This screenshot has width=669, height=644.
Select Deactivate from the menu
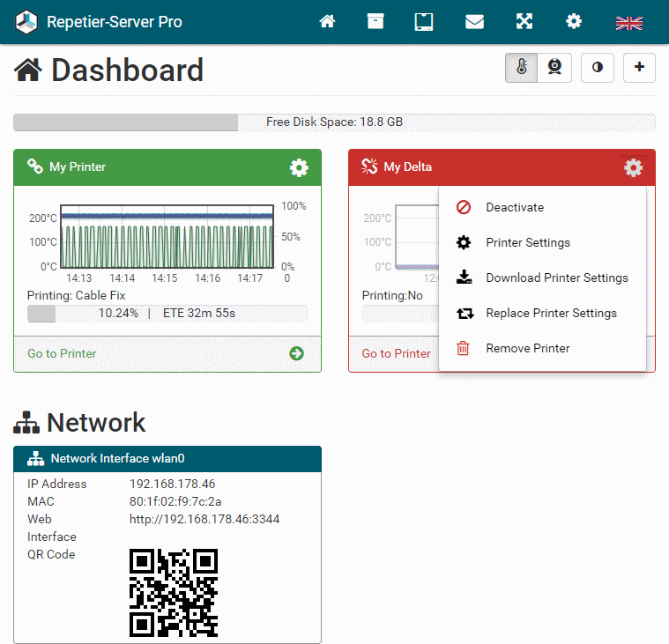coord(515,208)
